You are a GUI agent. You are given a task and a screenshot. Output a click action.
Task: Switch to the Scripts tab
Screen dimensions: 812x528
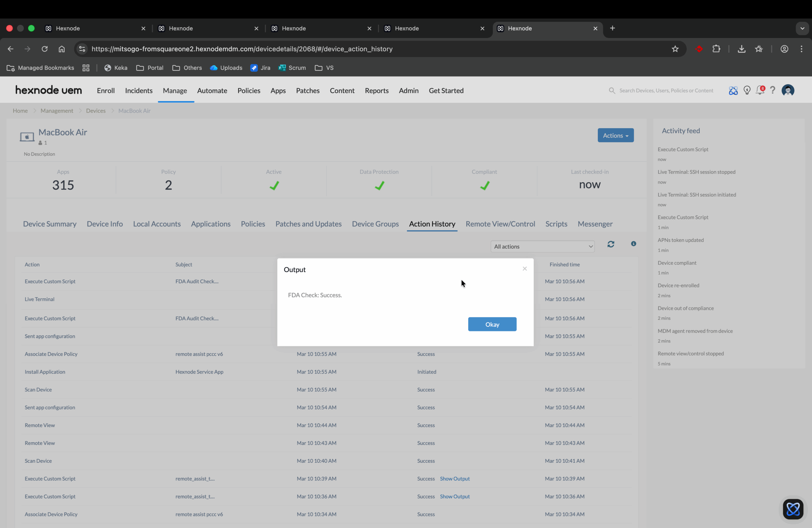pos(556,224)
